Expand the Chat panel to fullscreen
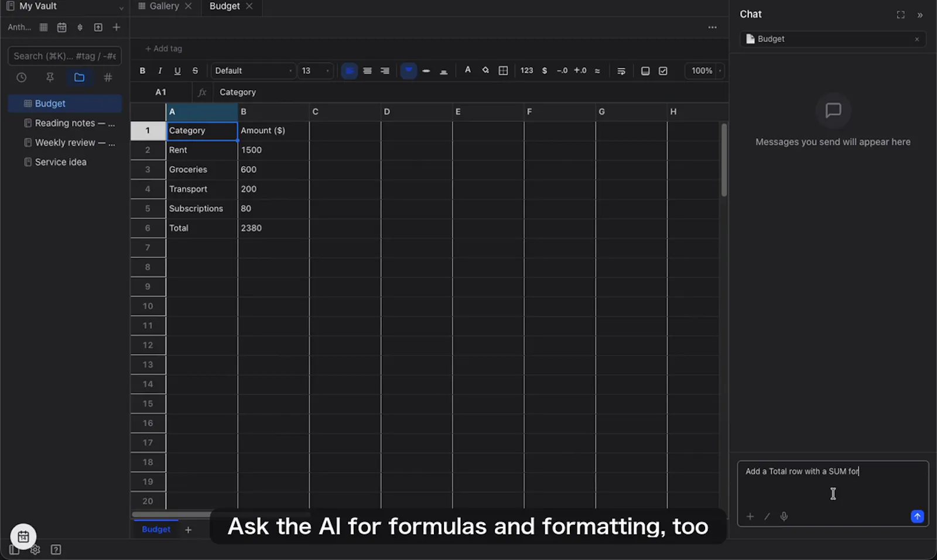 coord(901,15)
